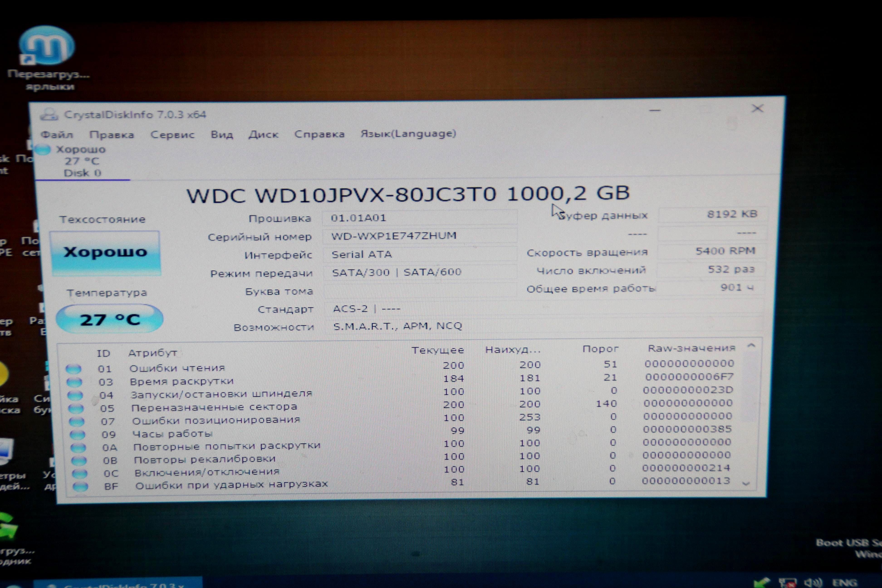This screenshot has height=588, width=882.
Task: Click threshold value 140 of Переназначенные сектора
Action: coord(606,404)
